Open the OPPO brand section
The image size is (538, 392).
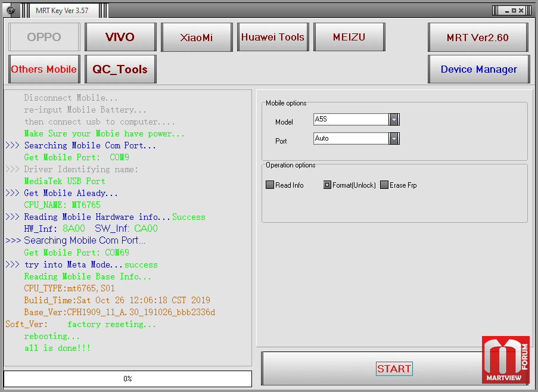click(44, 37)
